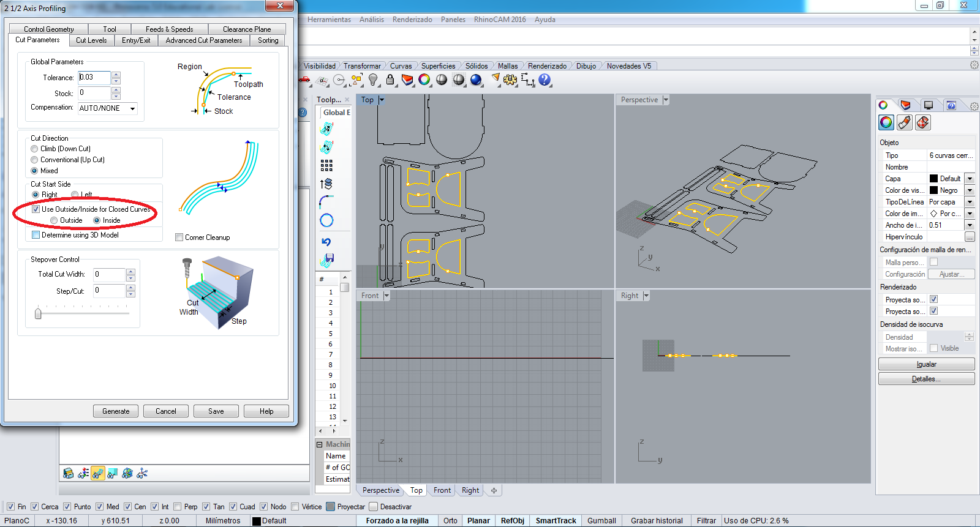980x527 pixels.
Task: Click the light bulb visibility icon
Action: coord(373,80)
